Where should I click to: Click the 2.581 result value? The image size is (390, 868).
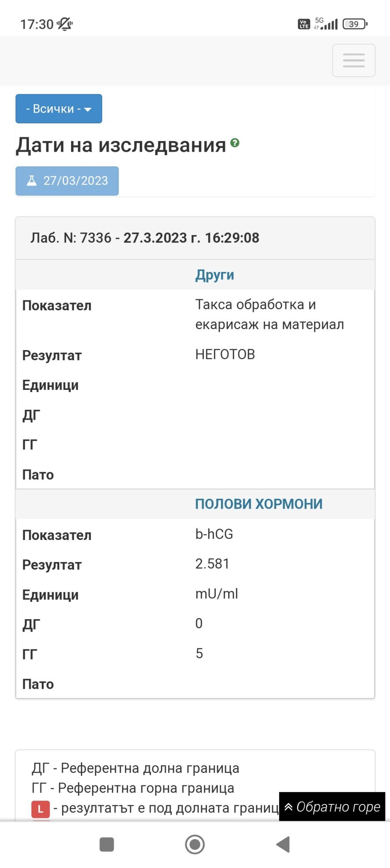(212, 564)
